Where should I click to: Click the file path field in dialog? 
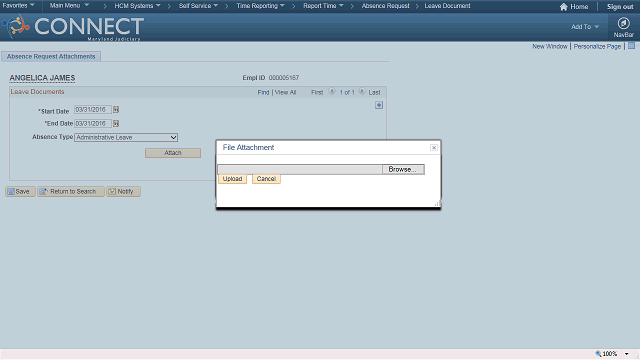tap(300, 169)
